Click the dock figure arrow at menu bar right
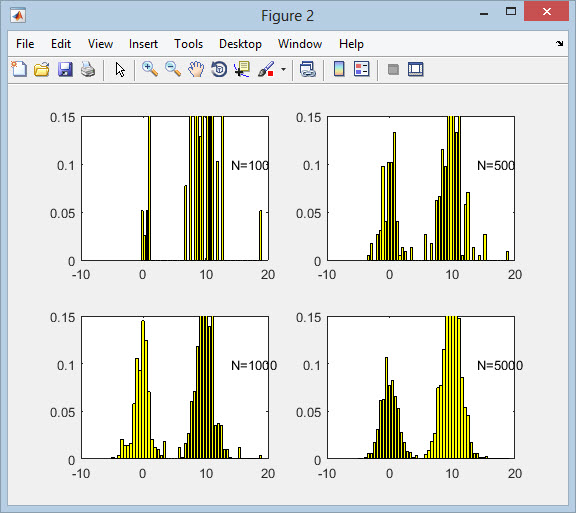Screen dimensions: 576x513 coord(559,43)
